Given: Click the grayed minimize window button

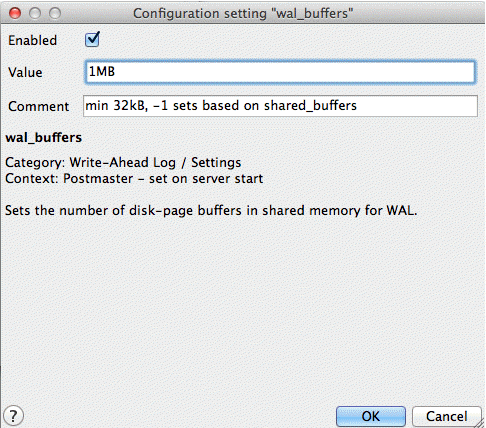Looking at the screenshot, I should [35, 13].
